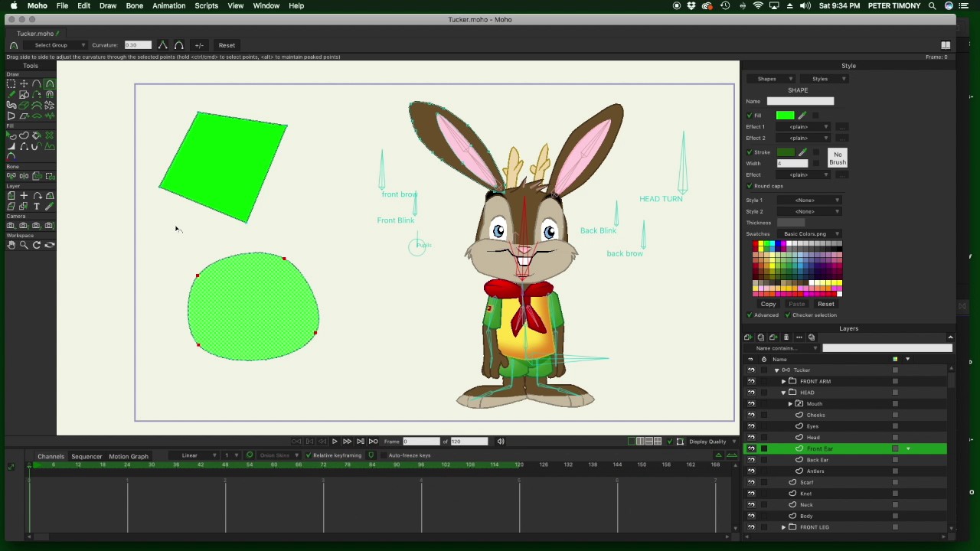The image size is (980, 551).
Task: Open Basic Colors.png swatches dropdown
Action: [x=811, y=234]
